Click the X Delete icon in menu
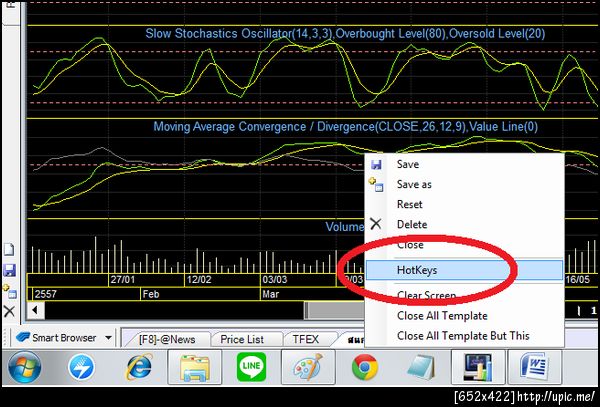The image size is (600, 407). 376,224
